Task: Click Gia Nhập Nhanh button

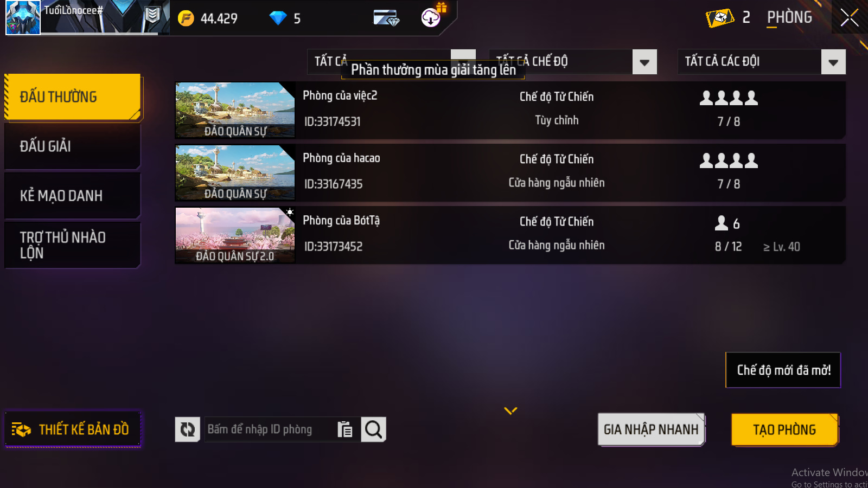Action: click(x=651, y=429)
